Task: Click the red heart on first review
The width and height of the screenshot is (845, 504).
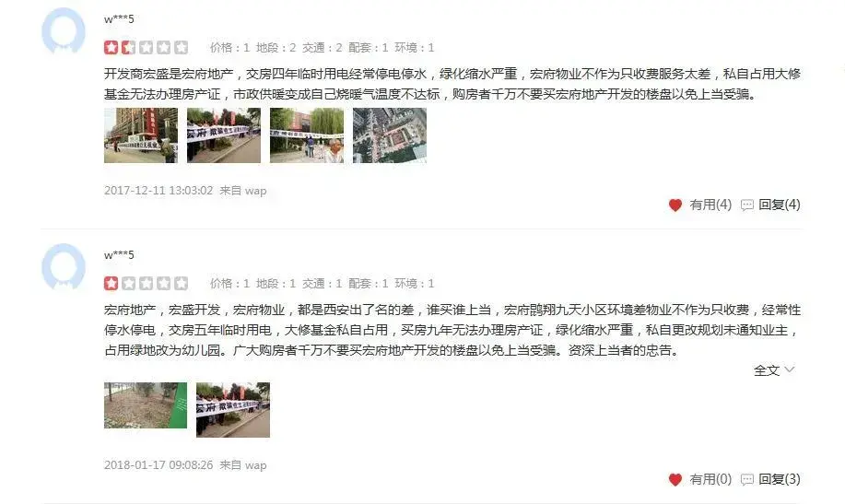Action: [675, 205]
